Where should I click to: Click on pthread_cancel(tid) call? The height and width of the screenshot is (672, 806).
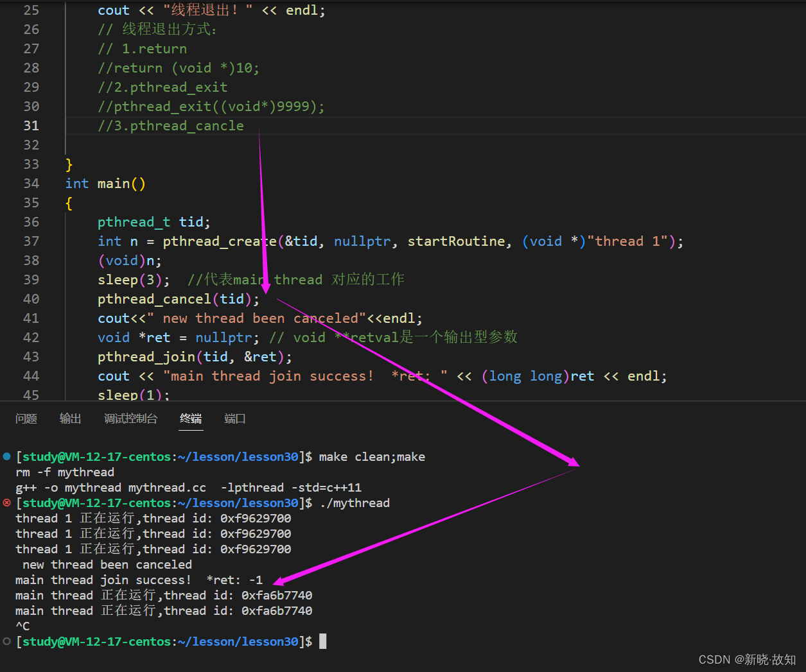(179, 299)
